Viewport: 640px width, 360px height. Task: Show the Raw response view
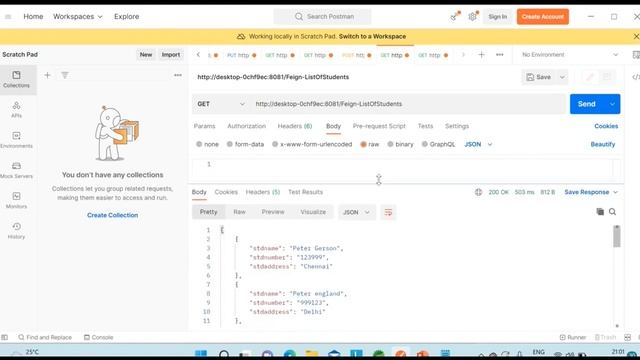tap(239, 212)
